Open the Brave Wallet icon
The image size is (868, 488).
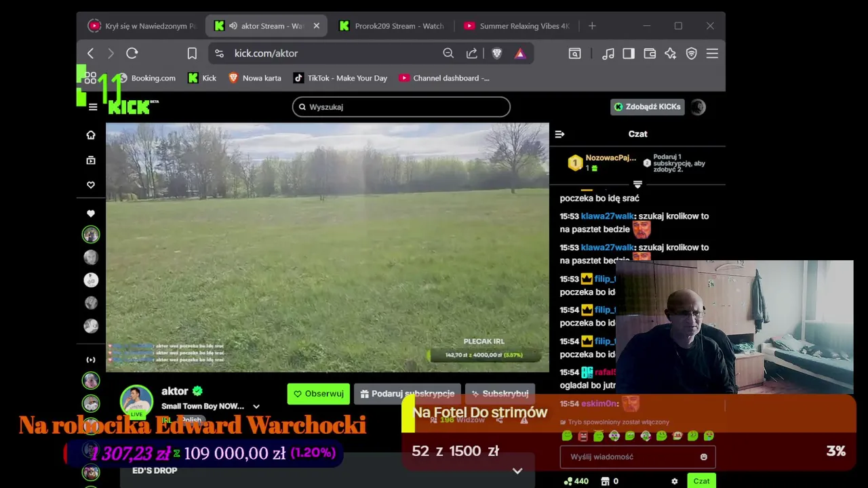[x=650, y=54]
